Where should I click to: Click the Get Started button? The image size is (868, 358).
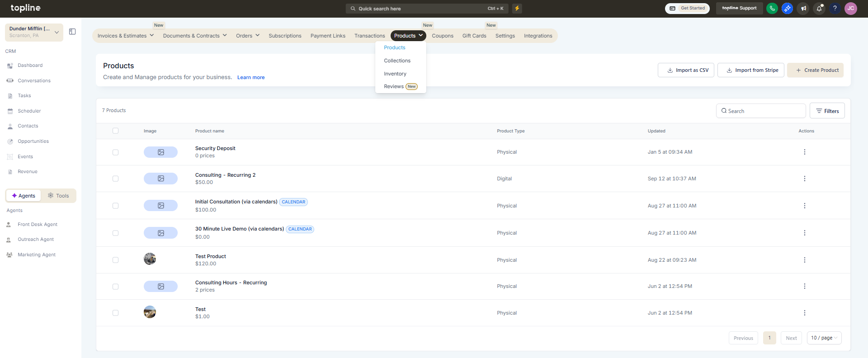coord(687,8)
